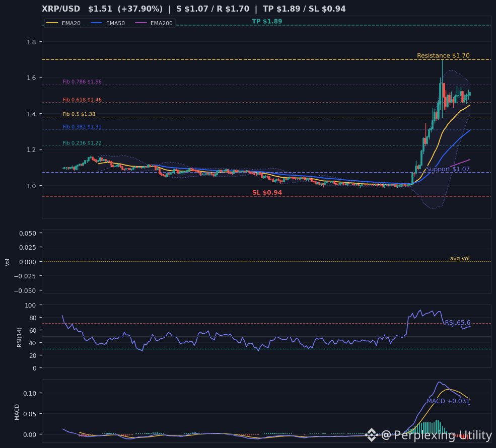Click the 1.8 price axis tick

pos(32,42)
